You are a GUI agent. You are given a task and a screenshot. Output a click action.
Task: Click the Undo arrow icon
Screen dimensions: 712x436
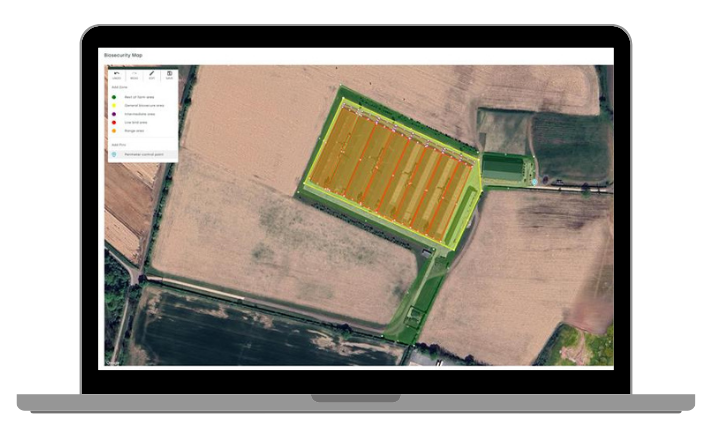[116, 75]
